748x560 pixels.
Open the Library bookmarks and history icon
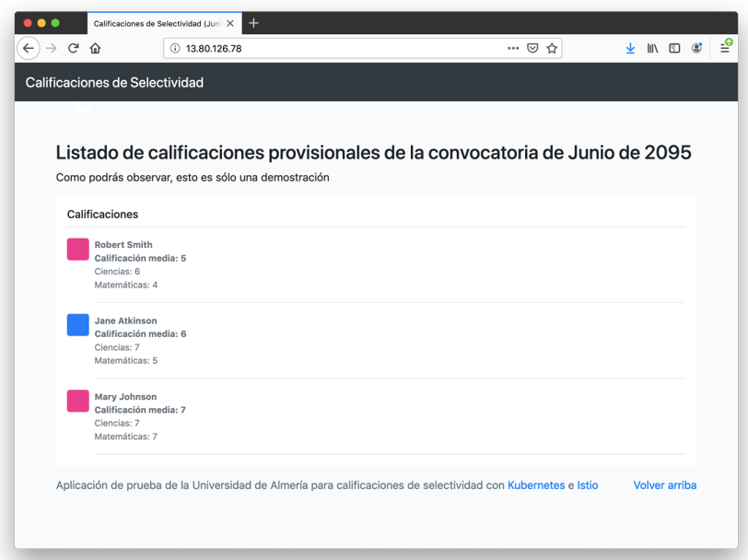pos(652,48)
